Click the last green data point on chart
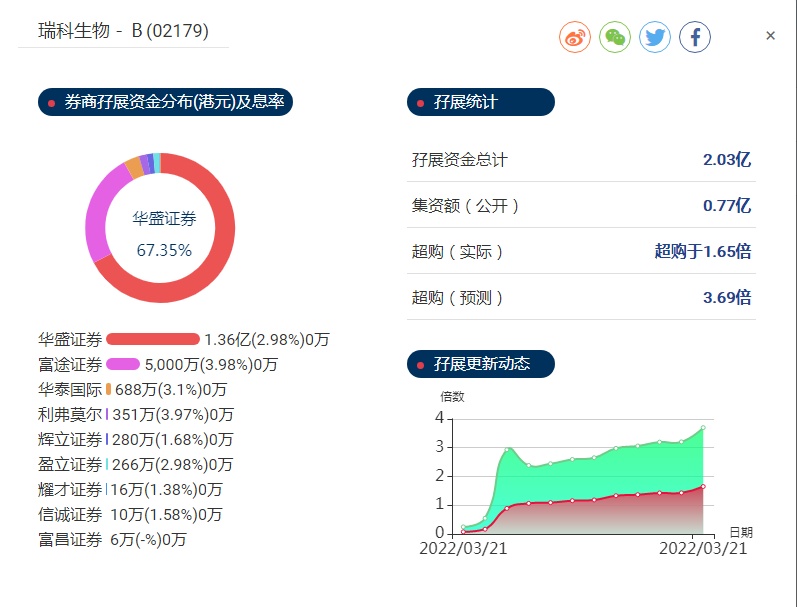Image resolution: width=797 pixels, height=607 pixels. point(703,428)
